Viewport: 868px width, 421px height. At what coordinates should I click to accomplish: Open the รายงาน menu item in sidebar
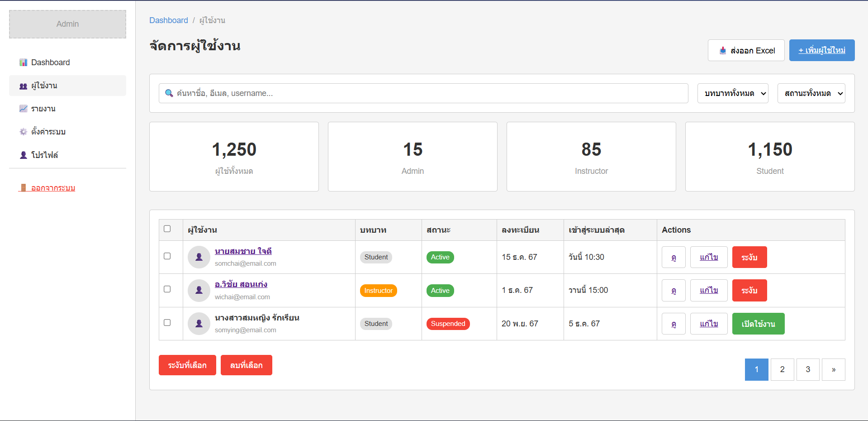coord(43,109)
